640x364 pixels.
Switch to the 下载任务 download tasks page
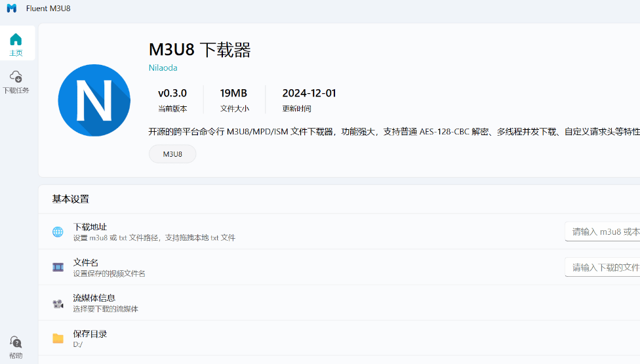pyautogui.click(x=16, y=82)
